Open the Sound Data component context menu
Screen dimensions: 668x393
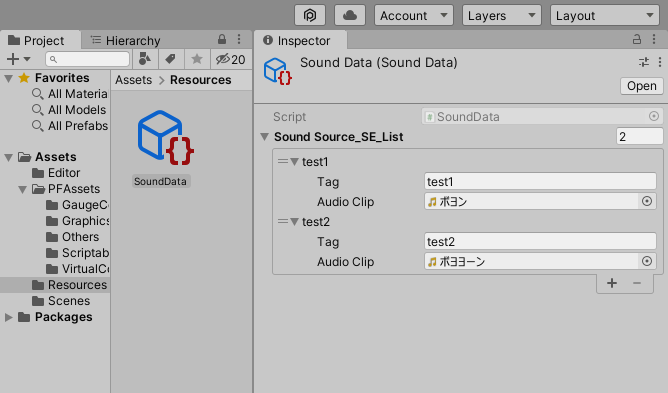659,62
